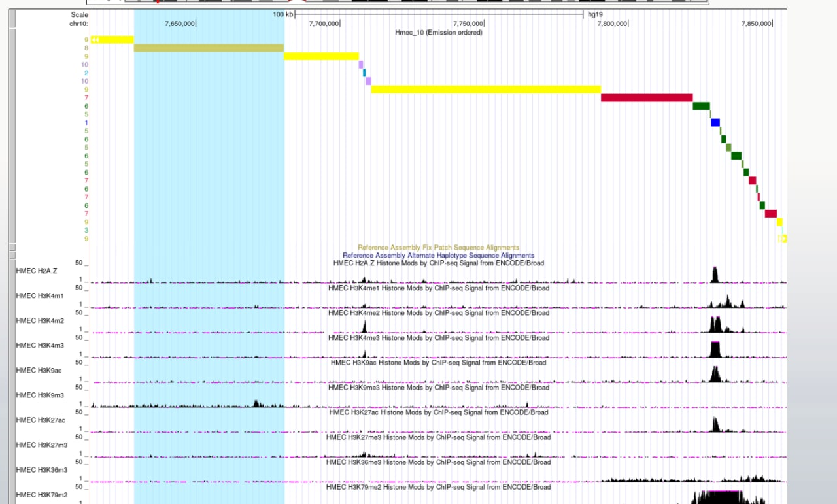
Task: Click the 7,800,000 position label
Action: point(612,24)
